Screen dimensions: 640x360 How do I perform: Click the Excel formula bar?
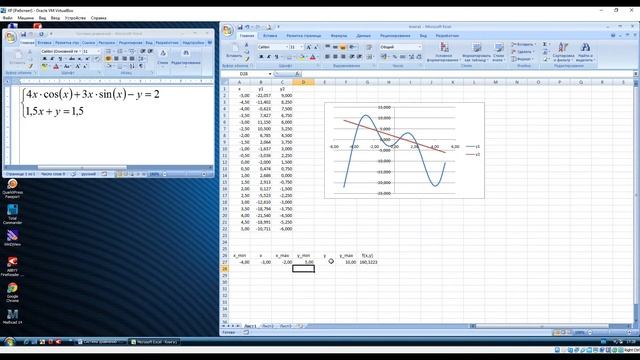467,74
